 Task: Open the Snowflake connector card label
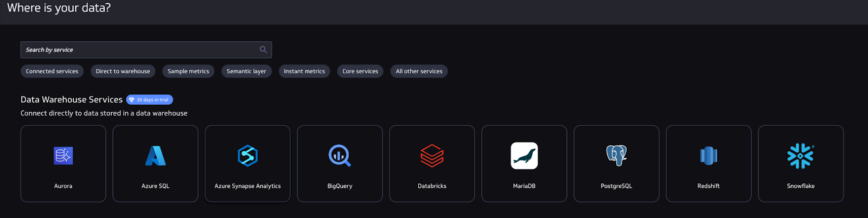coord(801,186)
